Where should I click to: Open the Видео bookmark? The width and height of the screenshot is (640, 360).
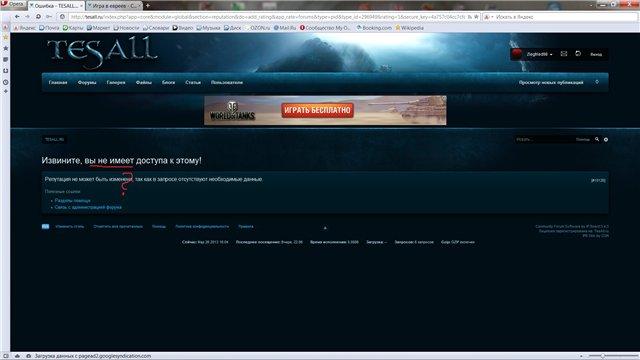pos(182,28)
